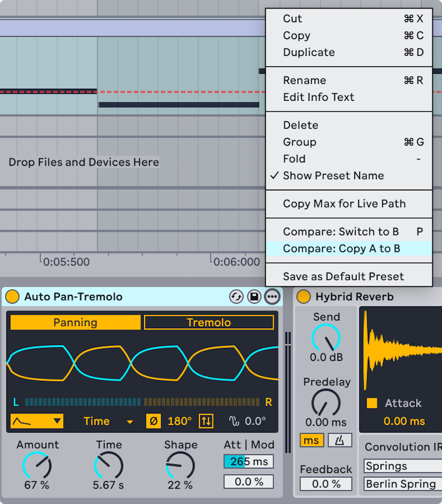Screen dimensions: 442x504
Task: Enable ms predelay mode button
Action: (x=311, y=440)
